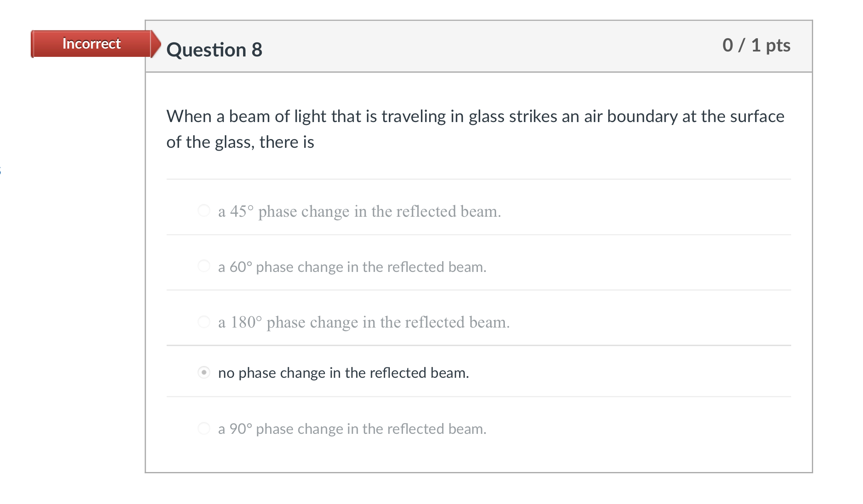863x504 pixels.
Task: Select the 45° phase change radio button
Action: (204, 210)
